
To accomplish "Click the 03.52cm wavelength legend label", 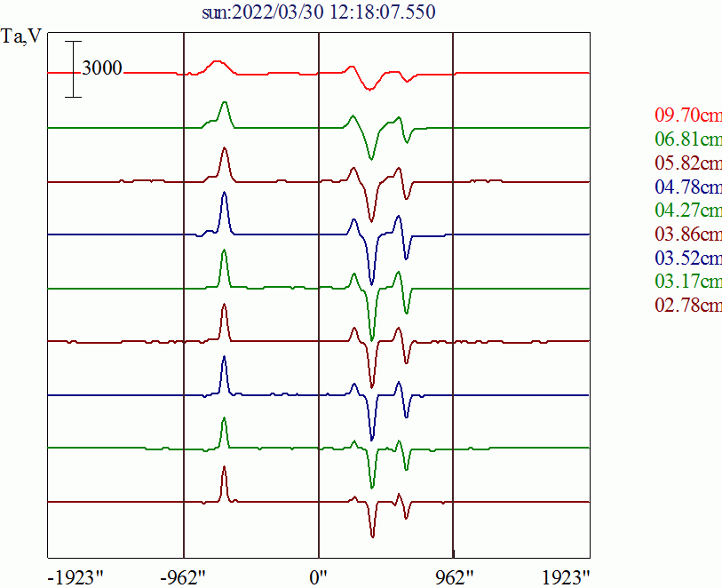I will pyautogui.click(x=688, y=258).
